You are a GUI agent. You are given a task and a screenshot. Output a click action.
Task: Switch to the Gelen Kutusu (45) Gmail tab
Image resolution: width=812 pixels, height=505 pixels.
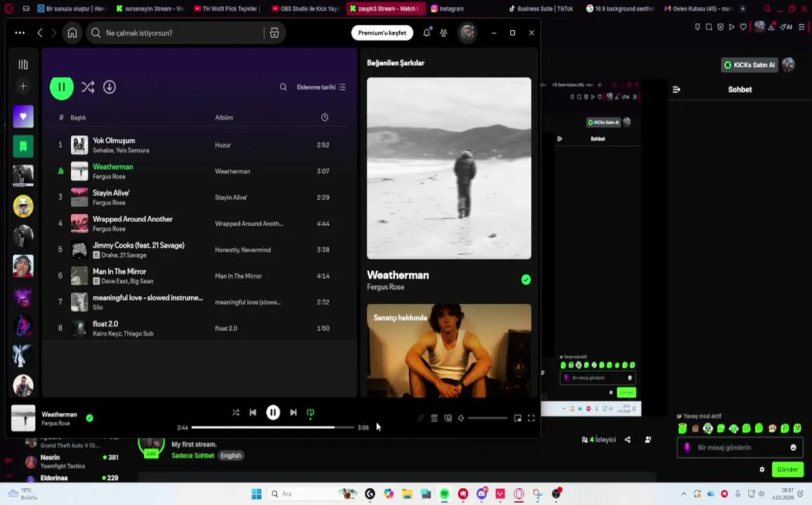click(698, 8)
